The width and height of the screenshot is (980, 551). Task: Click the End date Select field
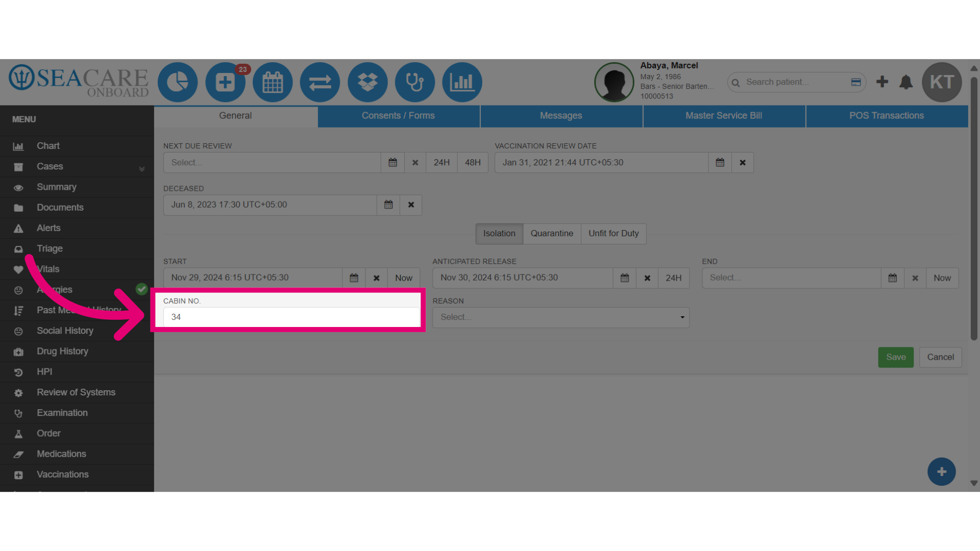(792, 278)
